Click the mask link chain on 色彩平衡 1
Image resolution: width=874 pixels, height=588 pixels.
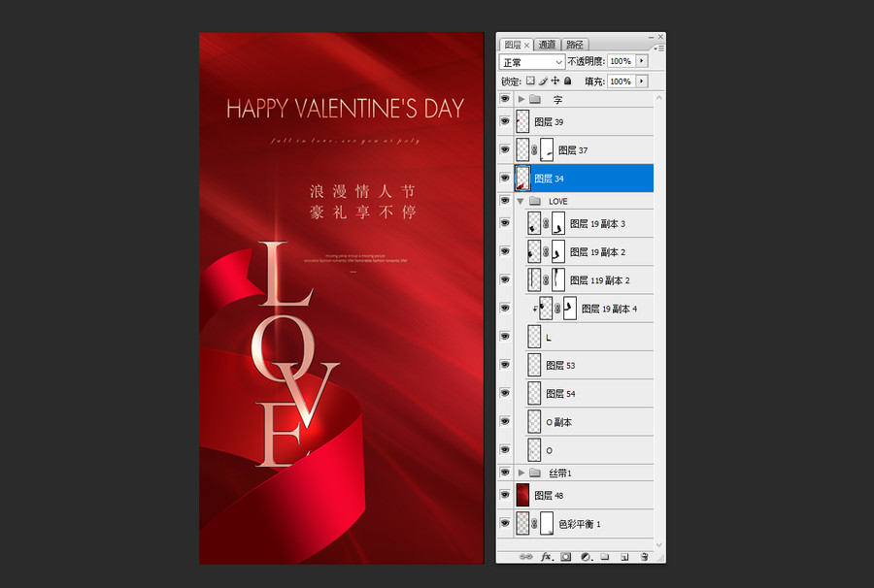point(534,523)
